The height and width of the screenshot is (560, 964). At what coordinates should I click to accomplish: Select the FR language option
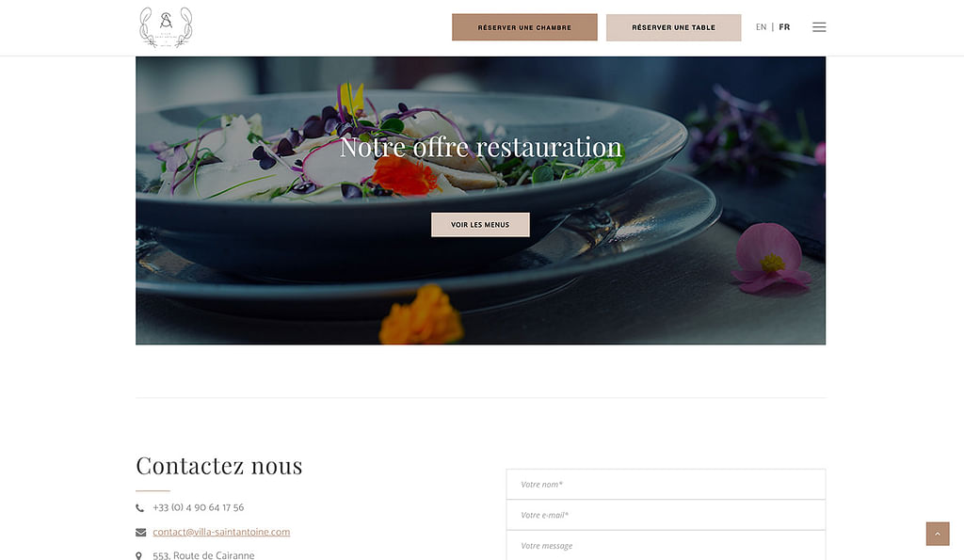pos(784,27)
